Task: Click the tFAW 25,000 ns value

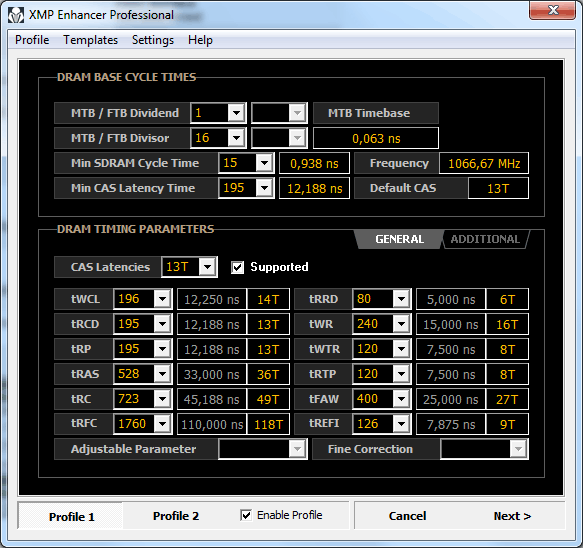Action: (451, 399)
